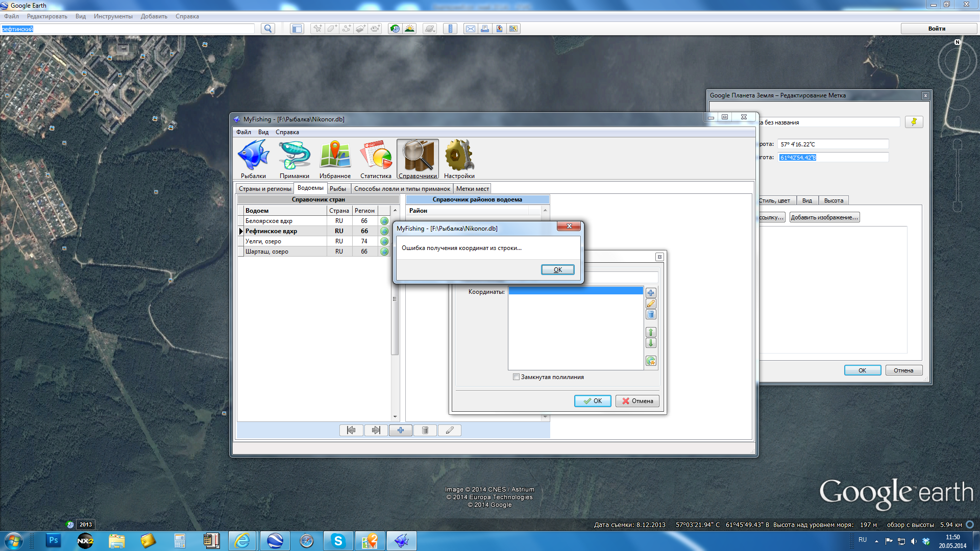The height and width of the screenshot is (551, 980).
Task: Add coordinate with the plus button
Action: [x=651, y=293]
